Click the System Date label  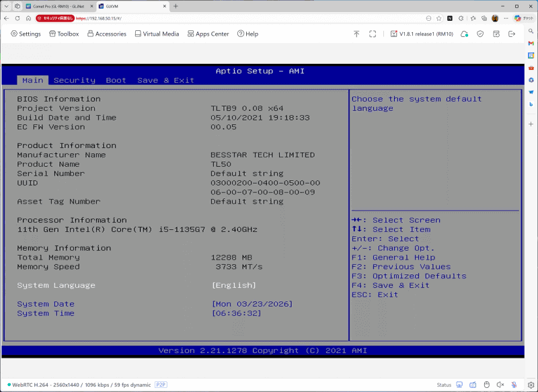coord(46,304)
